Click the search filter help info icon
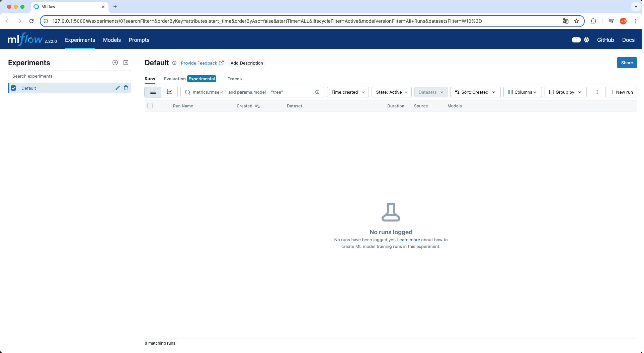Screen dimensions: 644x353 [317, 92]
